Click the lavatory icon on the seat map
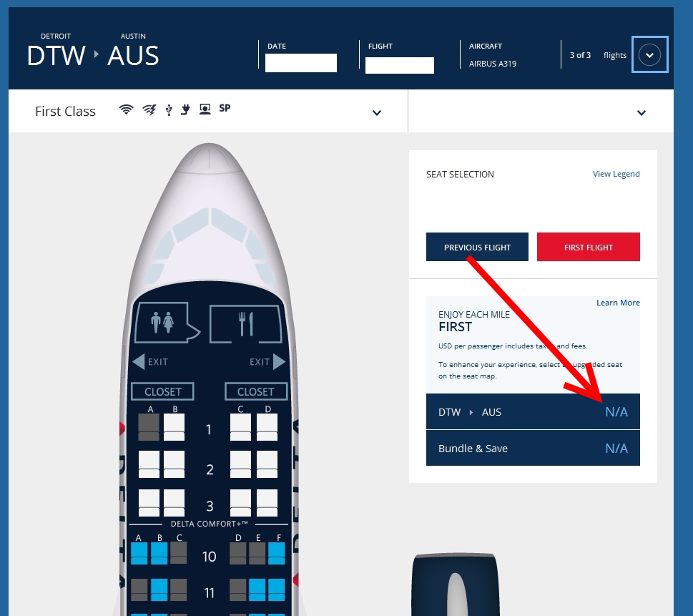 [x=162, y=322]
